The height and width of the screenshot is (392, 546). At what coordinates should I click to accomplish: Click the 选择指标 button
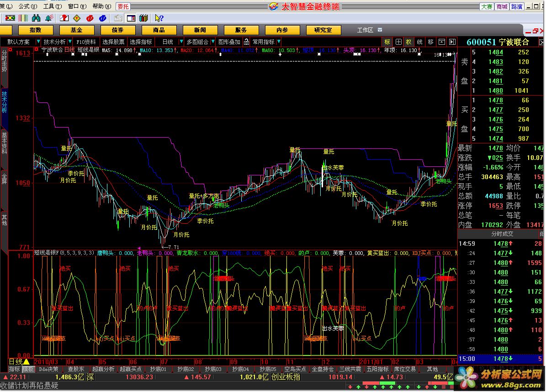pos(141,42)
